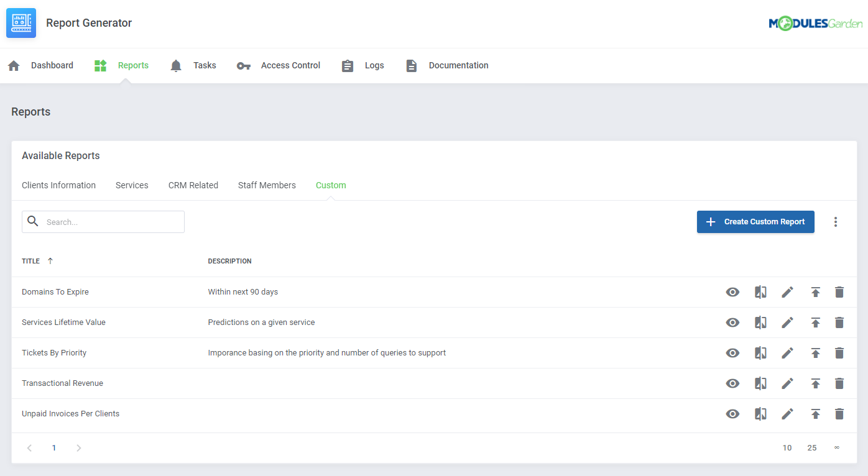Click the Report Generator app logo icon
868x476 pixels.
(x=21, y=23)
